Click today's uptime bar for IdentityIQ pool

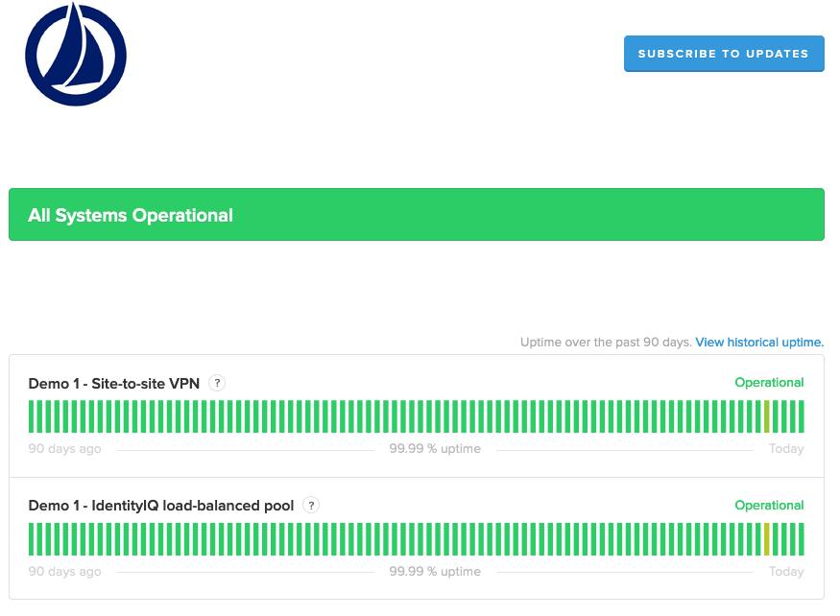coord(801,539)
